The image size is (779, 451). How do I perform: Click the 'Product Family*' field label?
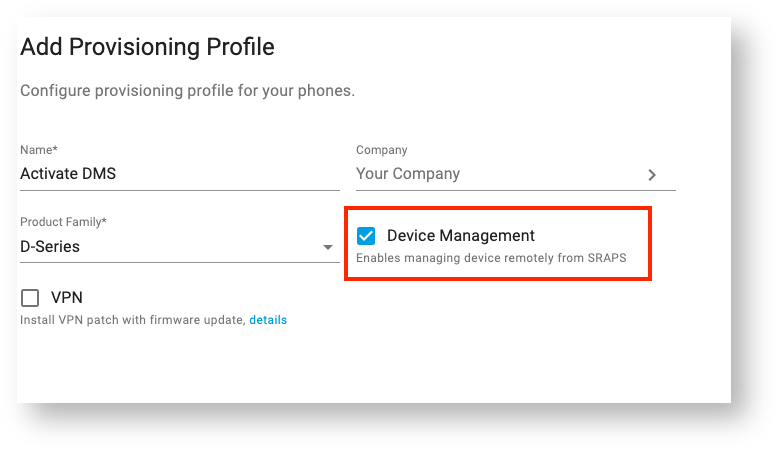click(x=63, y=221)
